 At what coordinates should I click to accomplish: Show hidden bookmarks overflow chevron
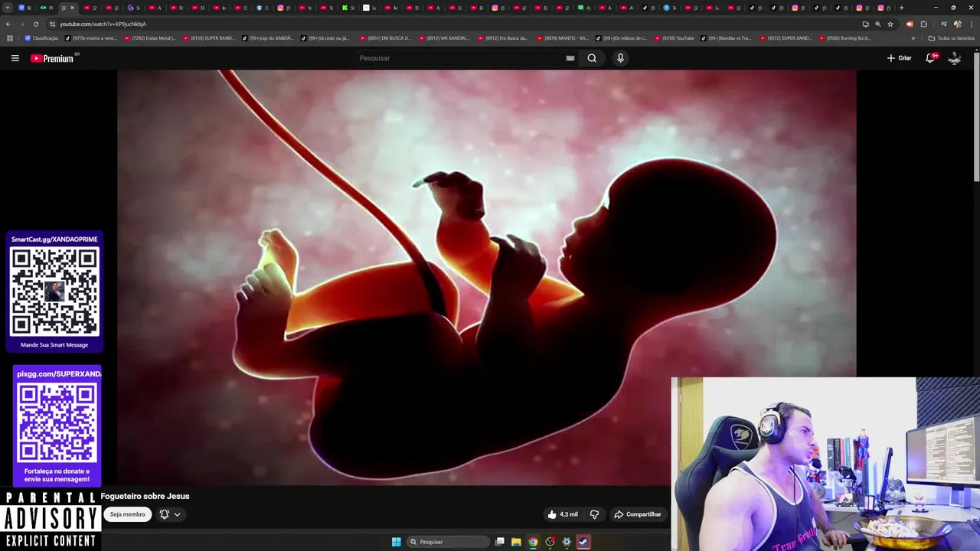pos(913,38)
